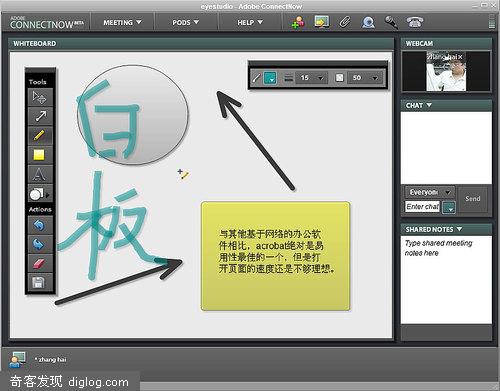Click the Invite participants icon
The height and width of the screenshot is (391, 500).
coord(298,22)
